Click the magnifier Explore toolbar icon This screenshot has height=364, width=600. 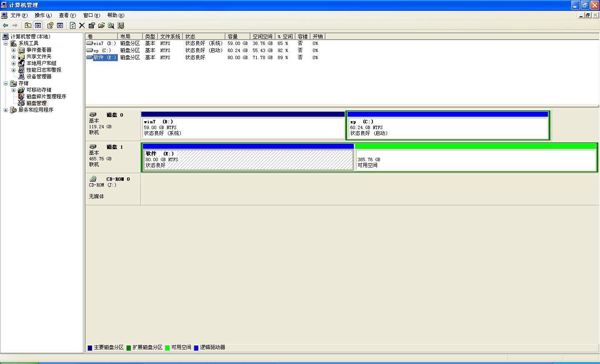pyautogui.click(x=111, y=25)
